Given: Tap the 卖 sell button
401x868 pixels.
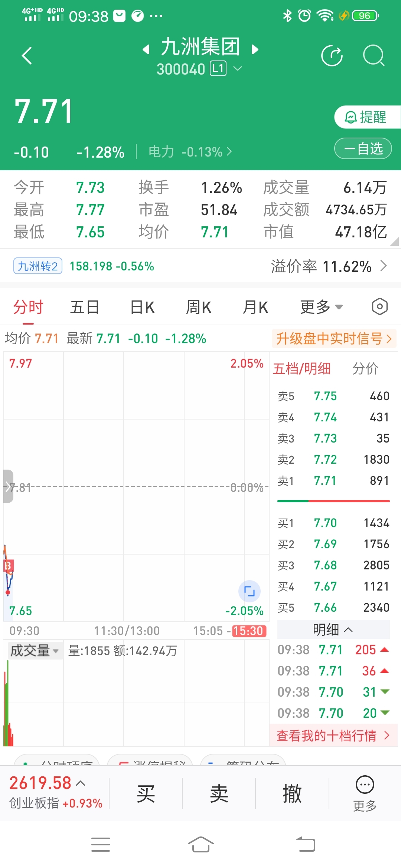Looking at the screenshot, I should [219, 793].
